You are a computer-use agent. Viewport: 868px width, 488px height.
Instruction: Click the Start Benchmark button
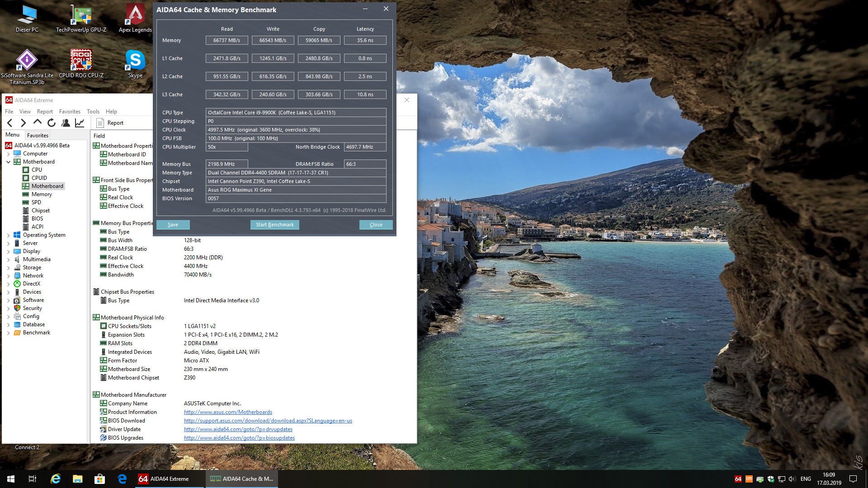[x=274, y=225]
